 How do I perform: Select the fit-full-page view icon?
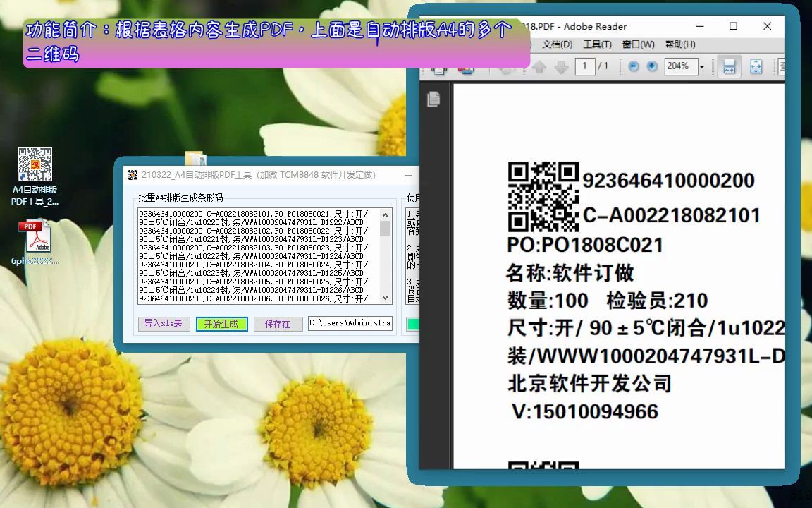point(756,66)
